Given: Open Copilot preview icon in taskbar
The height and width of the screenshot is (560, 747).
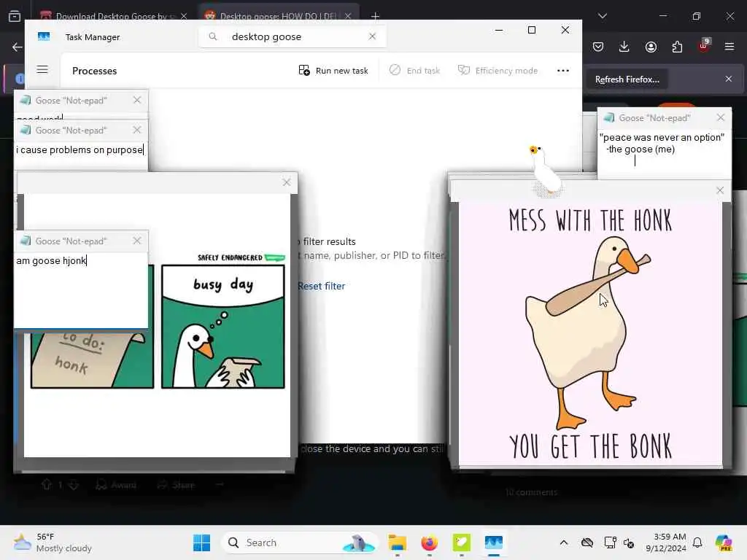Looking at the screenshot, I should [724, 542].
